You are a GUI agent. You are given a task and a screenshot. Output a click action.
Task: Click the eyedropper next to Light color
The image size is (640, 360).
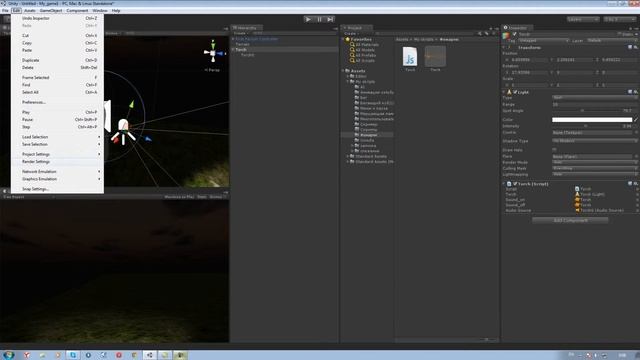coord(636,120)
